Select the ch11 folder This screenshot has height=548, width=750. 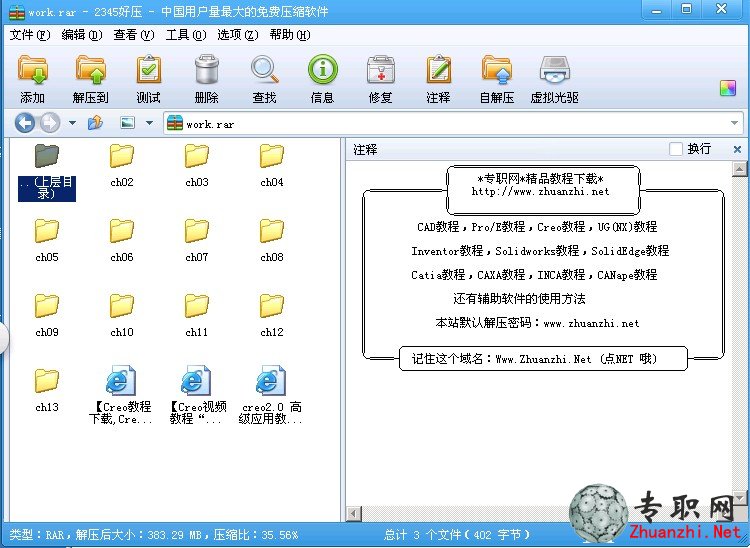pyautogui.click(x=197, y=316)
